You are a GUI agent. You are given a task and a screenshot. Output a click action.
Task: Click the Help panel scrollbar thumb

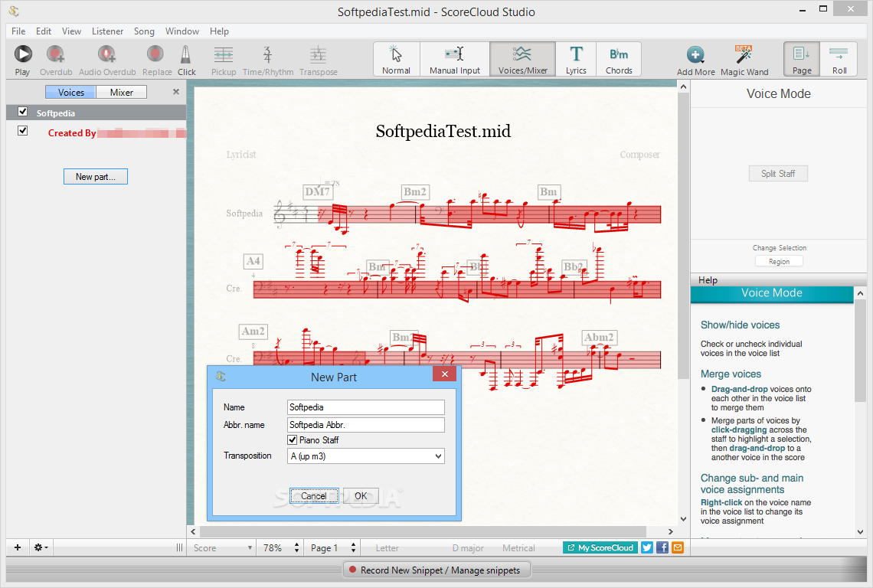(860, 350)
